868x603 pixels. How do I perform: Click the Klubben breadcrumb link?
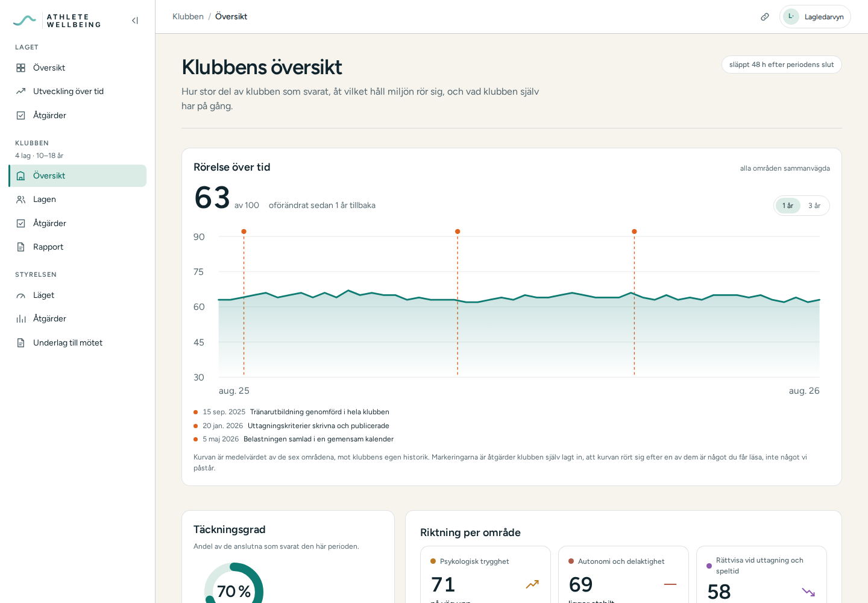pos(188,17)
